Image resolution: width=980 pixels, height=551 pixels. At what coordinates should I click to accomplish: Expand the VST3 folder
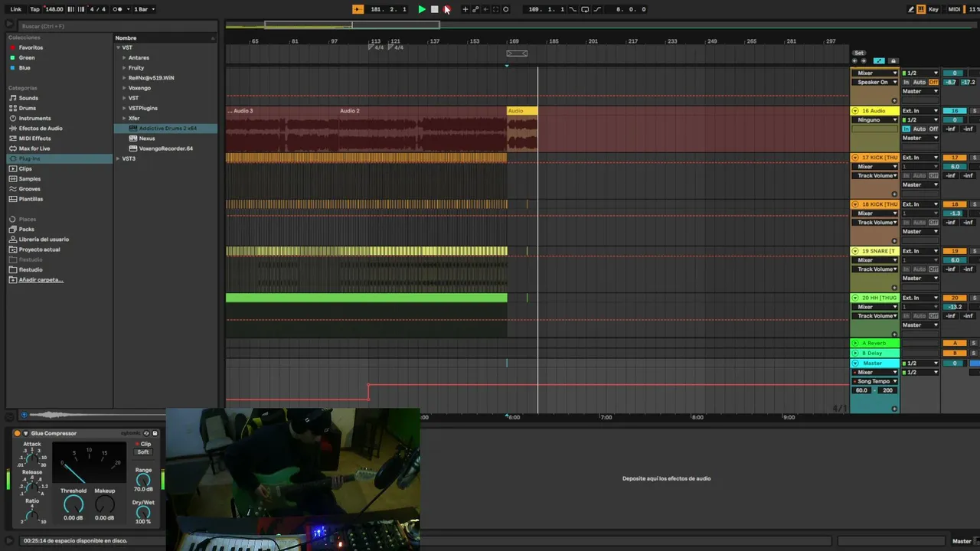(x=119, y=158)
